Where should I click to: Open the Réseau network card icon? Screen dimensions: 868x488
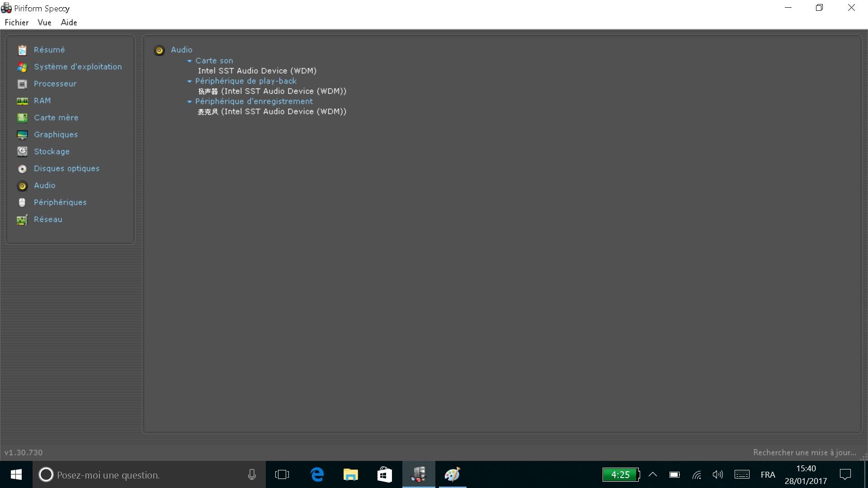pyautogui.click(x=22, y=220)
